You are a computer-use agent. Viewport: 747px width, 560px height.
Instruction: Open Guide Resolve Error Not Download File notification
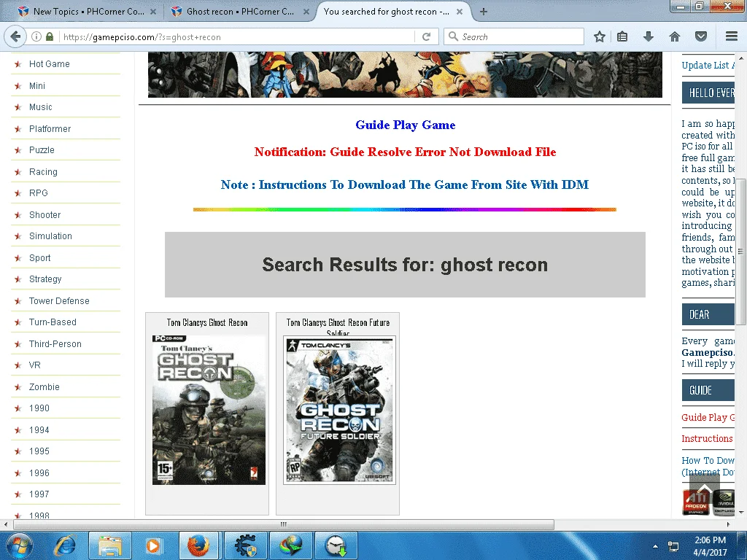[x=406, y=152]
